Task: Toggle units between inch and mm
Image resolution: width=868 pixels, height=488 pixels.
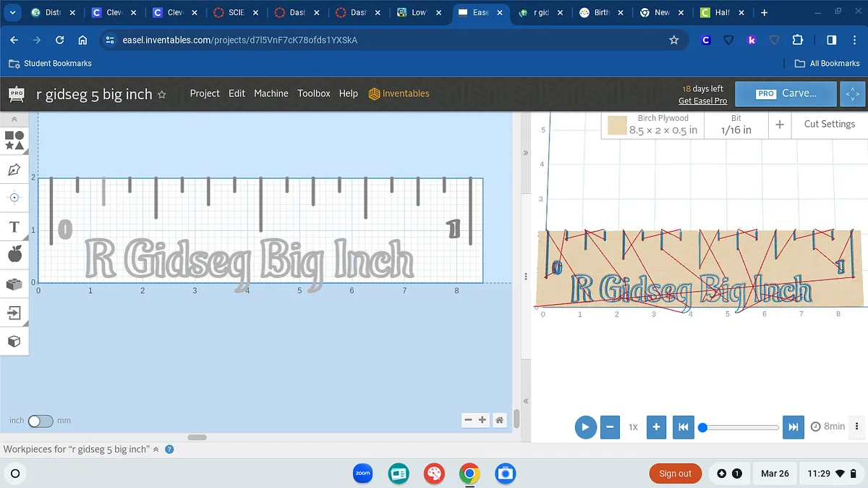Action: pyautogui.click(x=41, y=421)
